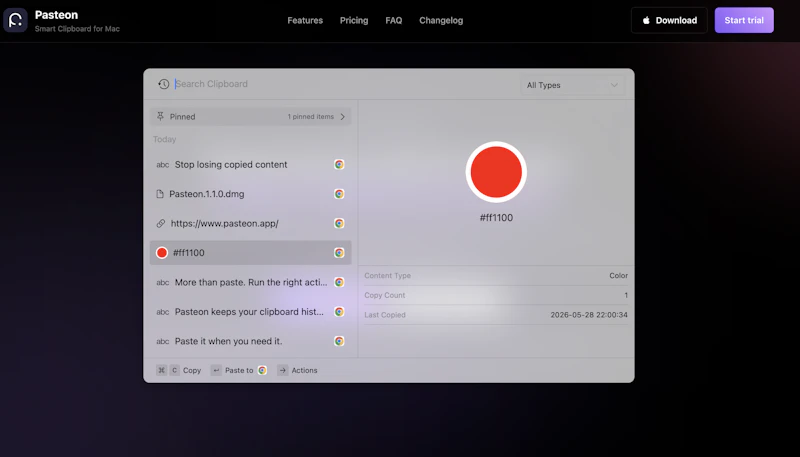This screenshot has height=457, width=800.
Task: Select the https://www.pasteon.app/ entry
Action: click(x=251, y=223)
